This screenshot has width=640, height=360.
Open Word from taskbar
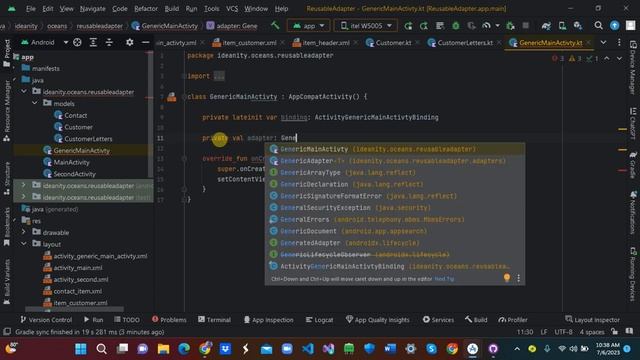coord(390,349)
